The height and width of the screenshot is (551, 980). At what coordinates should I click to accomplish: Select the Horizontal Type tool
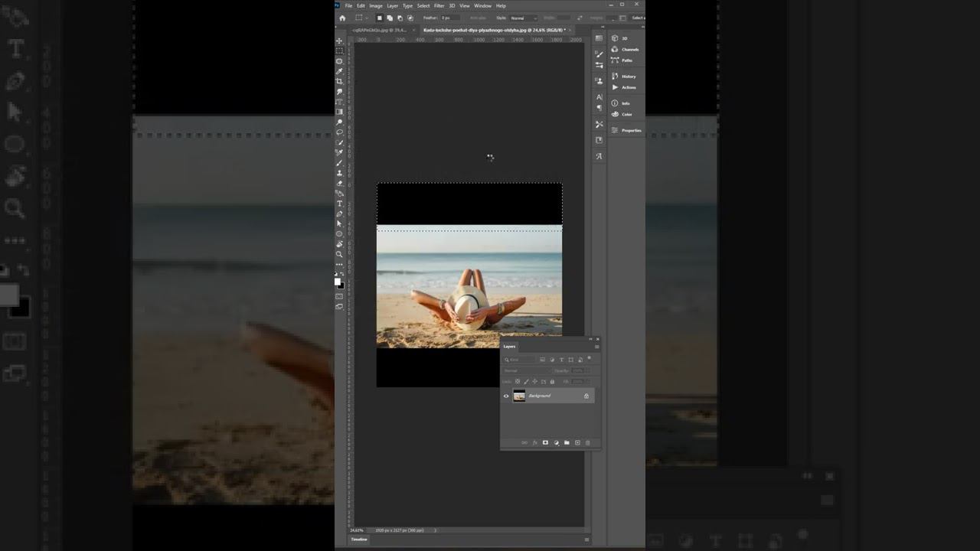click(340, 204)
